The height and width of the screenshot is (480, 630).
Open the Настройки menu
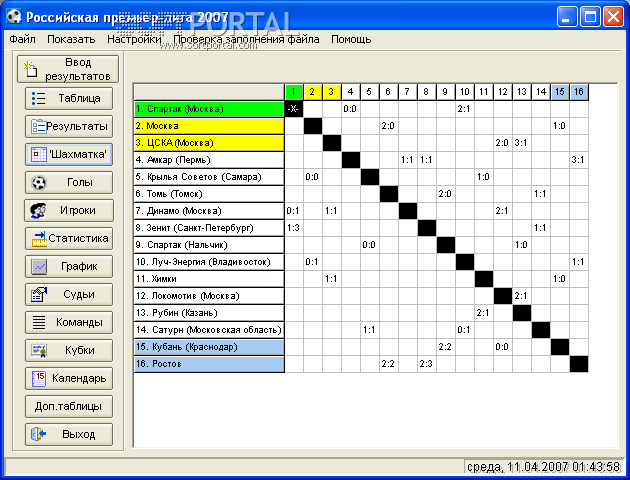(x=134, y=39)
